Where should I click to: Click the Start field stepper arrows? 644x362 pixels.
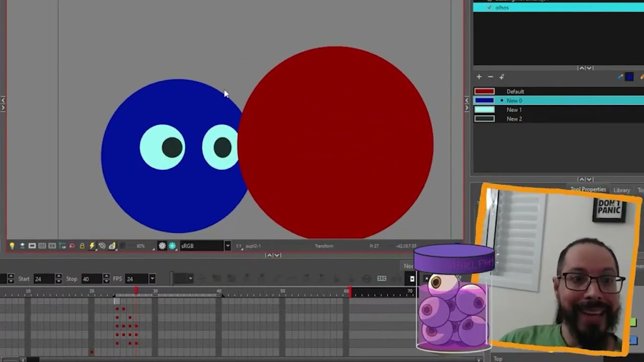pos(58,279)
